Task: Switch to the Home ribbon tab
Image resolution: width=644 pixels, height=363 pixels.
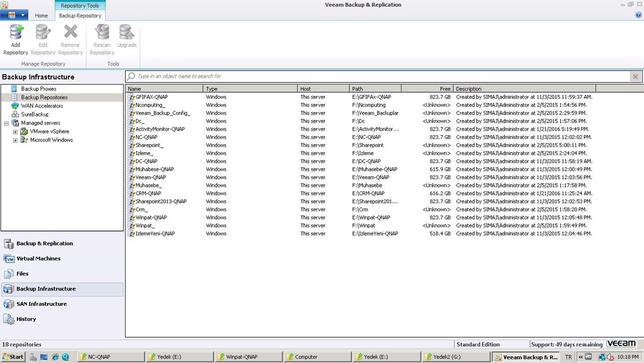Action: (42, 16)
